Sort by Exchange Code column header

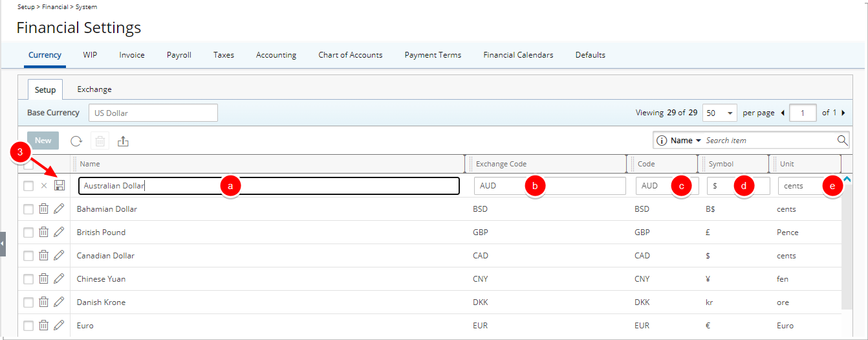click(501, 164)
